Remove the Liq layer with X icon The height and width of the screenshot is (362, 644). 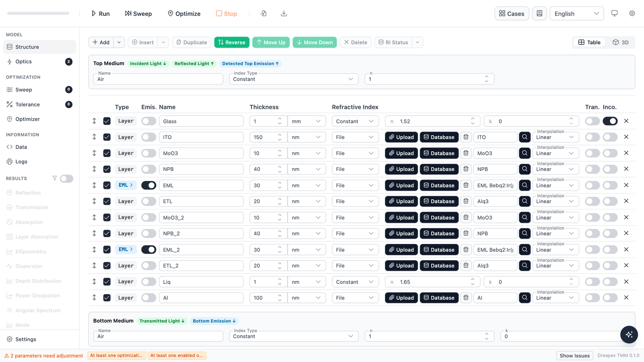pos(626,282)
